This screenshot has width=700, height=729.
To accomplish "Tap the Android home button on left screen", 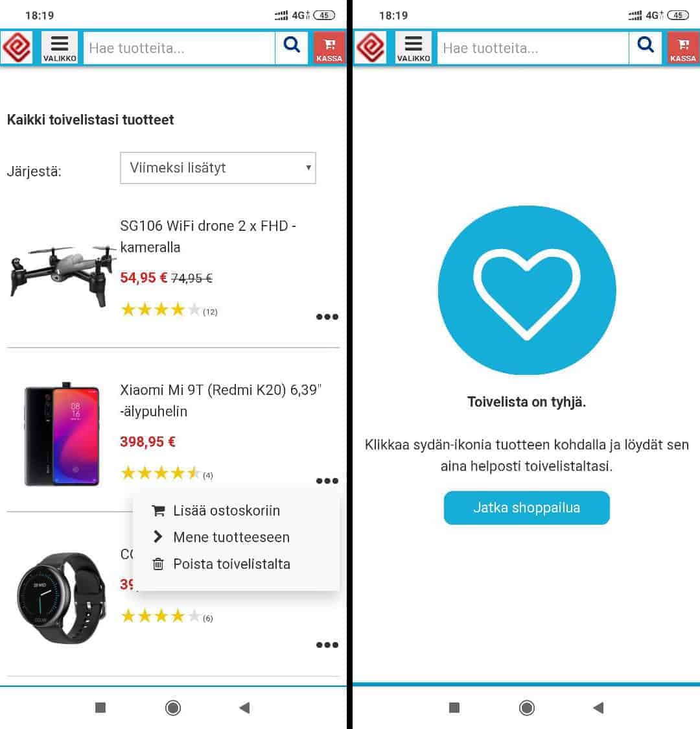I will tap(173, 708).
